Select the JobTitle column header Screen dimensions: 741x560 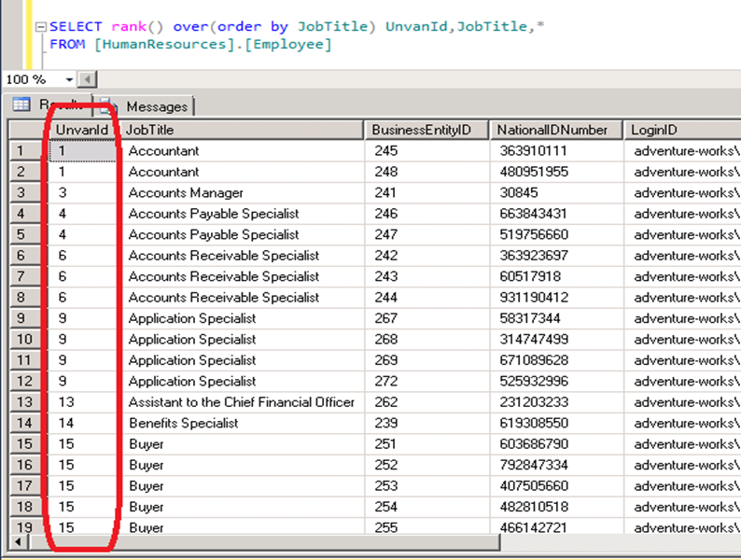coord(241,130)
